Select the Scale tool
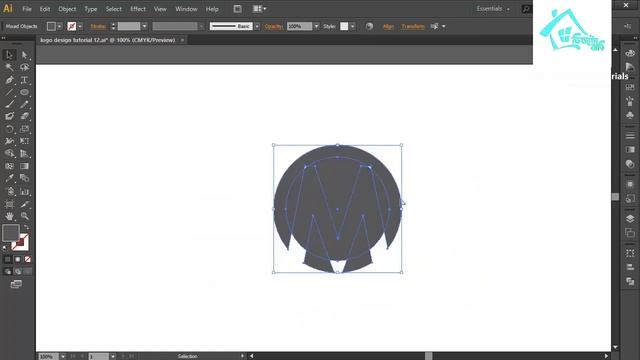 click(x=24, y=129)
